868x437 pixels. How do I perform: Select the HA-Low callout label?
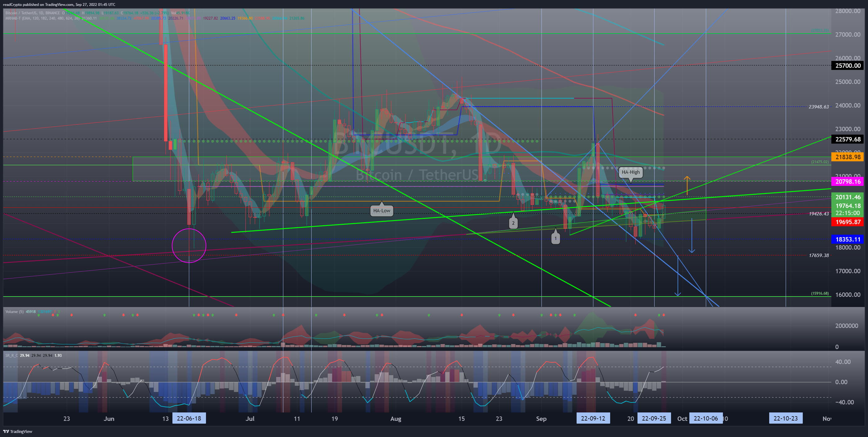(x=381, y=211)
